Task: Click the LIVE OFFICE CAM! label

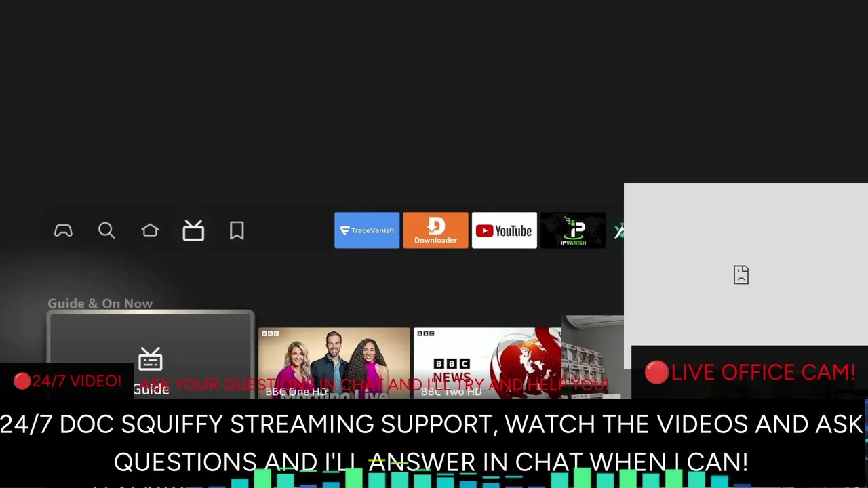Action: 750,371
